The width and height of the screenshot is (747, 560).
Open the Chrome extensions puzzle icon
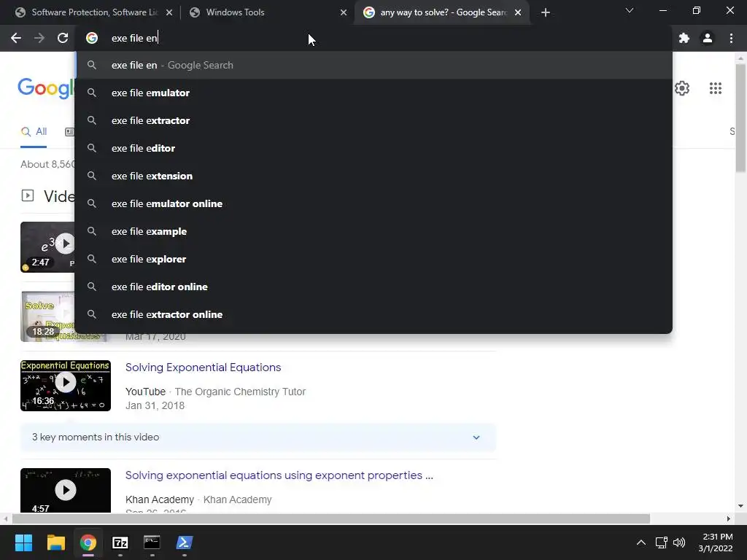pos(684,38)
